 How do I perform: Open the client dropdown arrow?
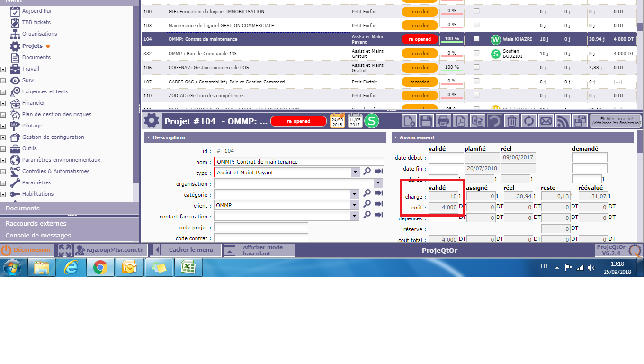356,205
